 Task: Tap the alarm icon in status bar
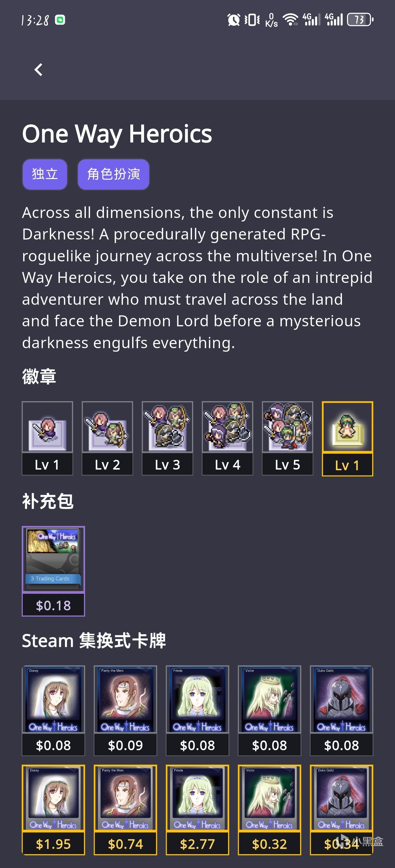pos(234,20)
